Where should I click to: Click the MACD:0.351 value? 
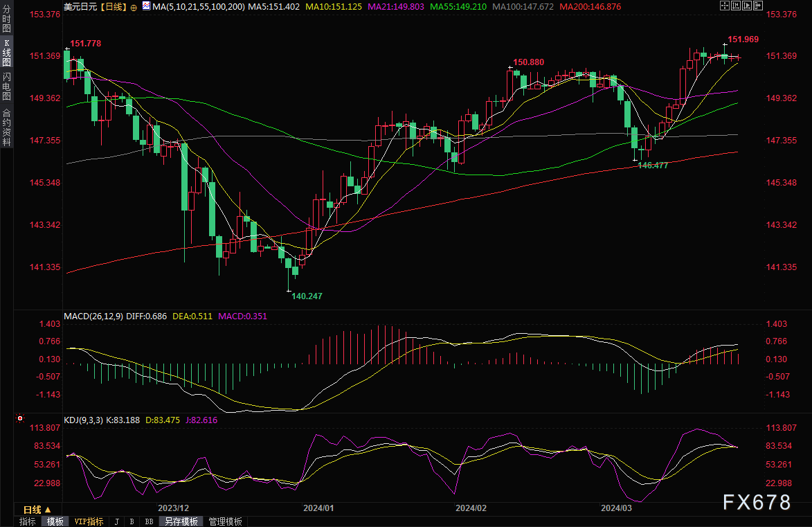[242, 316]
